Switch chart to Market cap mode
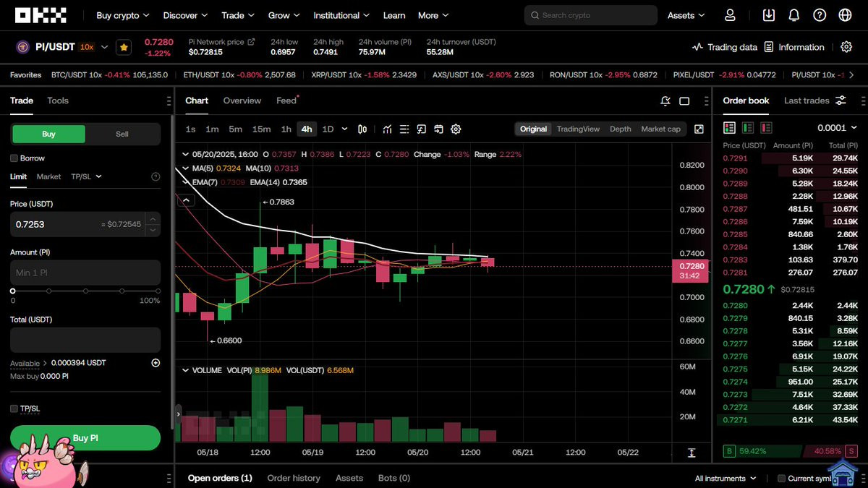This screenshot has height=488, width=868. point(660,129)
